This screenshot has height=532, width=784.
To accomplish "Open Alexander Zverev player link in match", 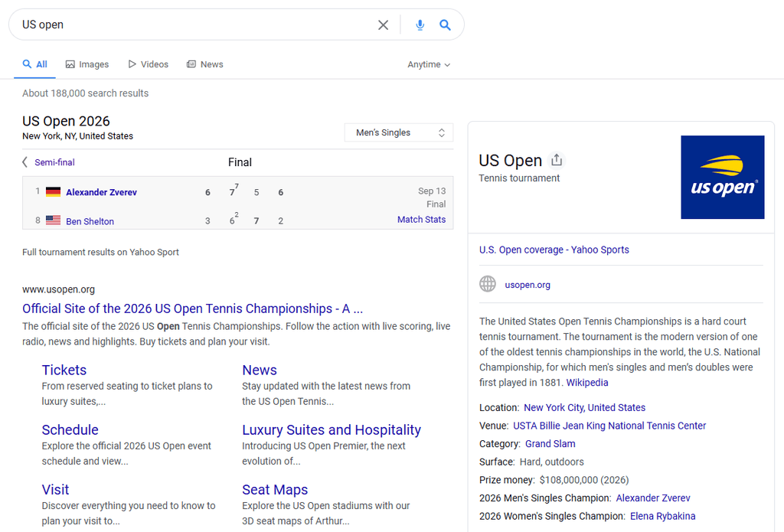I will 102,192.
